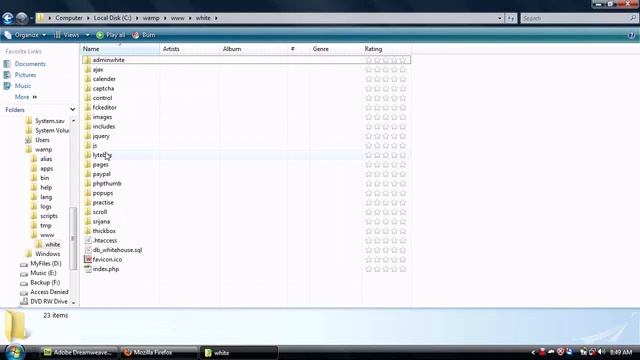Refresh the address bar location
Image resolution: width=640 pixels, height=360 pixels.
(511, 18)
